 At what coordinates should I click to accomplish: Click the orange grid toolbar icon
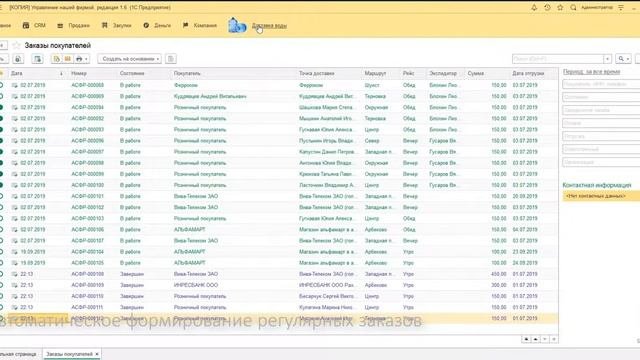click(67, 59)
